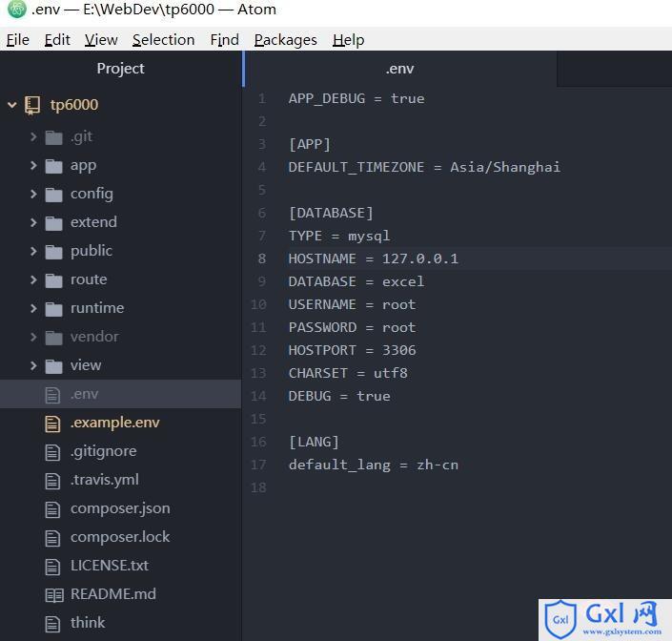Click the public folder icon

point(54,252)
